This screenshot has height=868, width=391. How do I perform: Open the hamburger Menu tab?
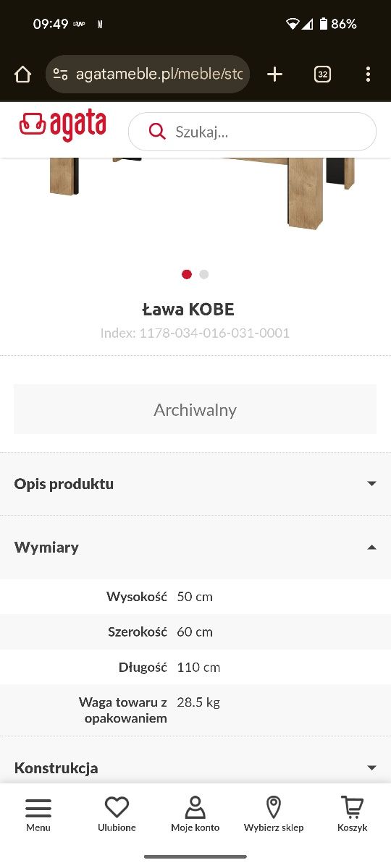coord(38,814)
